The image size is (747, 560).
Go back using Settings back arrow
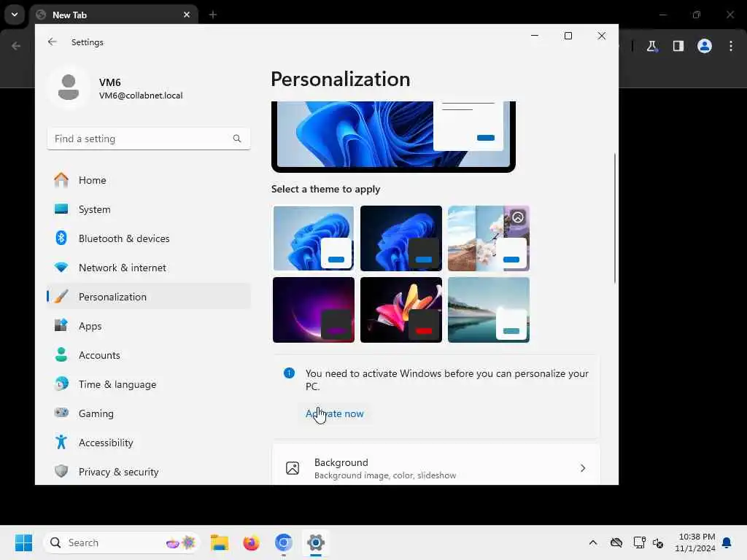coord(53,42)
